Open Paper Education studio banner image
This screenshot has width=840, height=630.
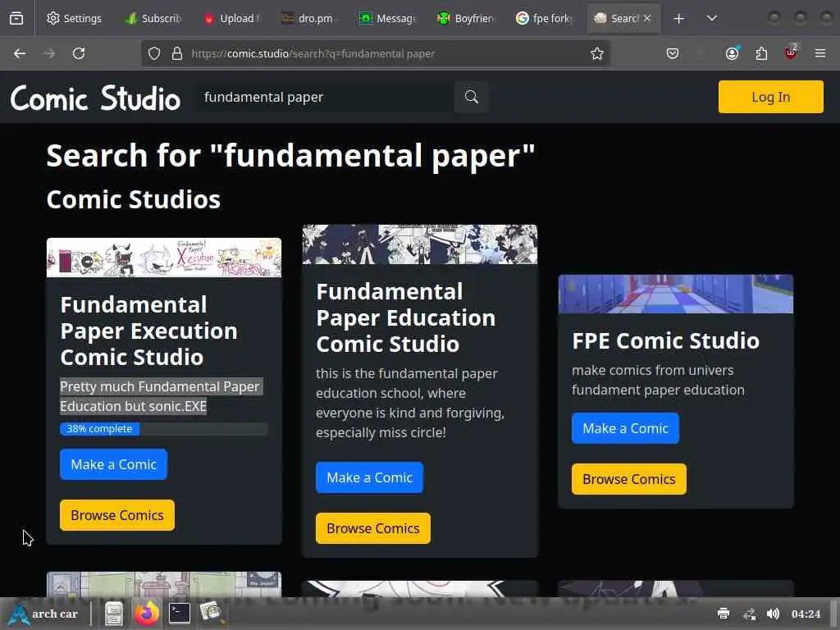pyautogui.click(x=420, y=244)
